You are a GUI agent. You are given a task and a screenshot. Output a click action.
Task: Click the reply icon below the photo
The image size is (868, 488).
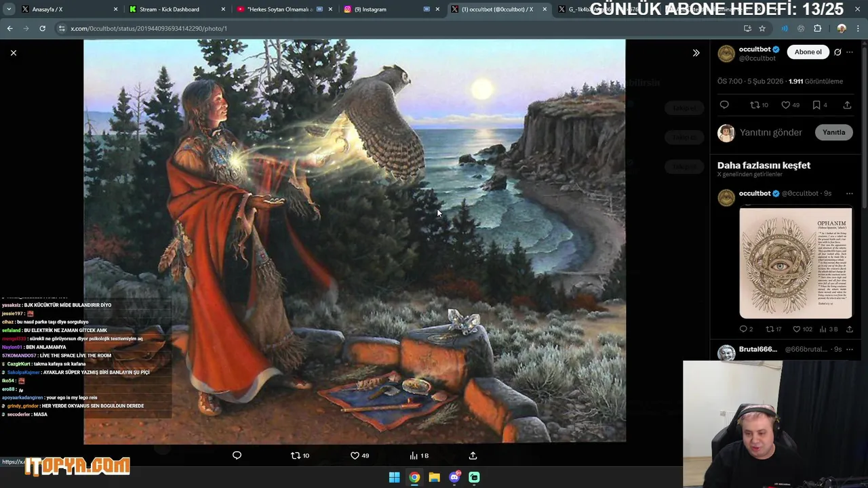(237, 455)
